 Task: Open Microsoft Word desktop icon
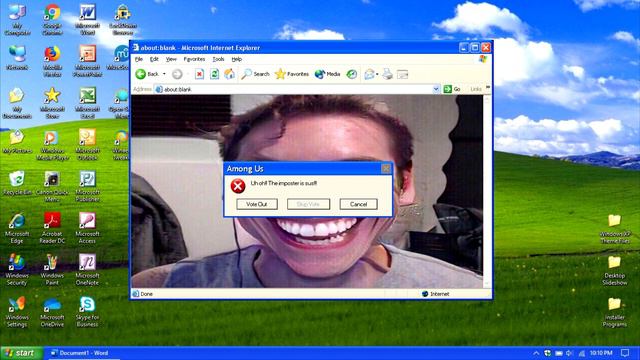(87, 20)
